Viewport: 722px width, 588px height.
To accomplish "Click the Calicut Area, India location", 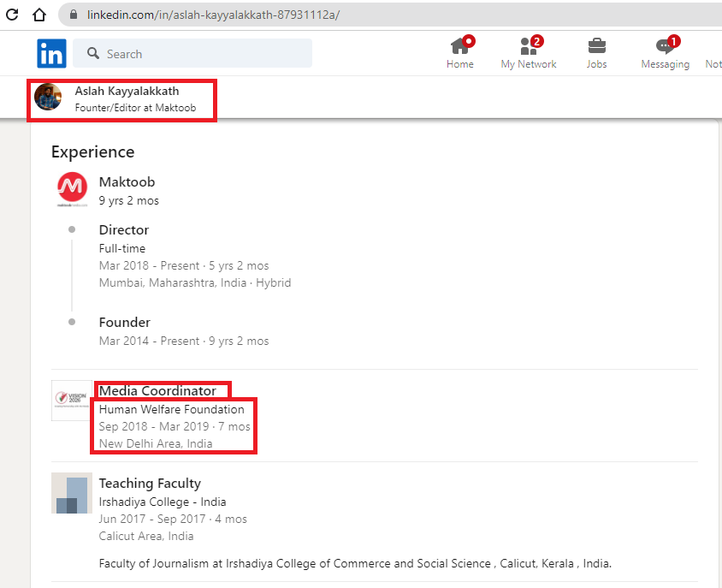I will pyautogui.click(x=146, y=537).
